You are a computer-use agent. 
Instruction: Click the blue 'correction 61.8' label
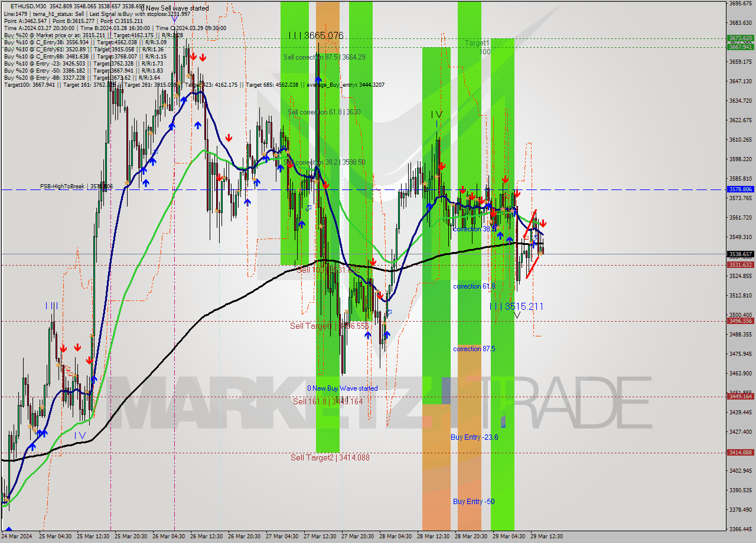[x=474, y=286]
